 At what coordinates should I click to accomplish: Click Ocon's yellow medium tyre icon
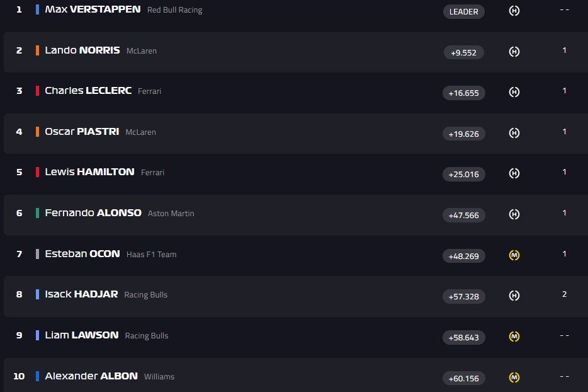(514, 255)
